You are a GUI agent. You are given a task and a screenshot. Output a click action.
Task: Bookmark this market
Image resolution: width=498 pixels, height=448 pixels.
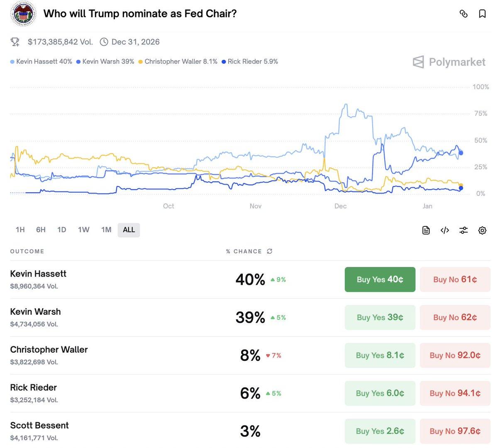tap(482, 13)
